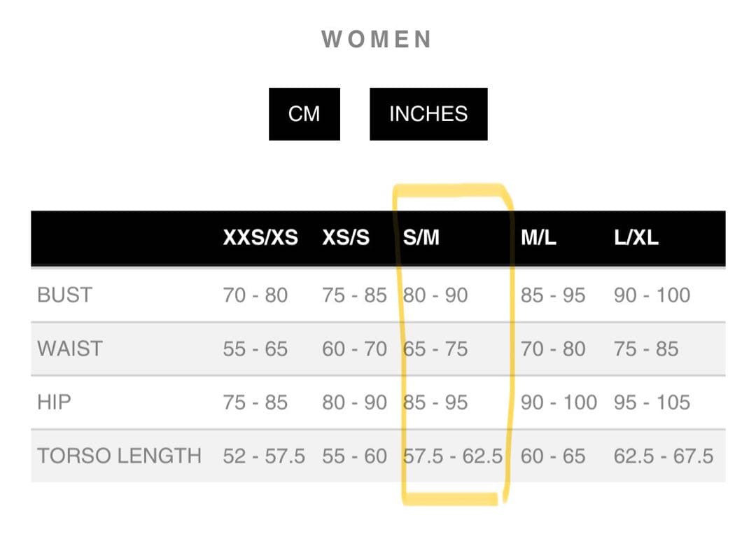This screenshot has height=541, width=756.
Task: Click the S/M waist value 65 - 75
Action: coord(436,349)
